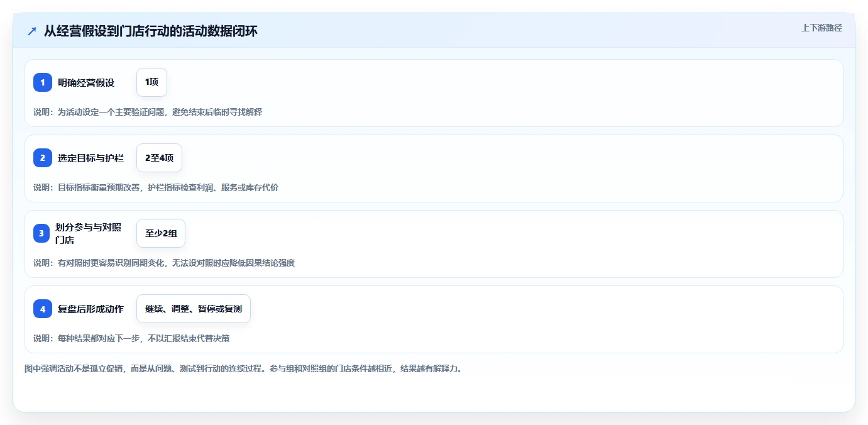
Task: Click the title 从经营假设到门店行动的活动数据闭环
Action: tap(151, 31)
